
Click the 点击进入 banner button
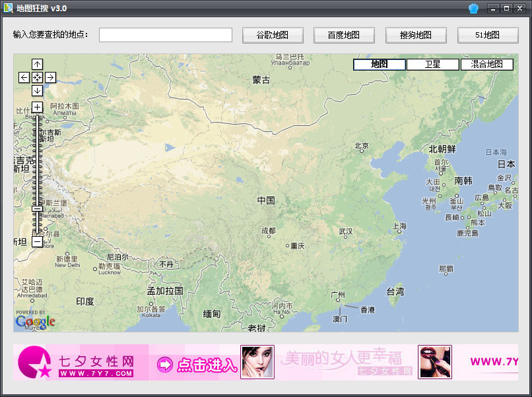tap(197, 365)
